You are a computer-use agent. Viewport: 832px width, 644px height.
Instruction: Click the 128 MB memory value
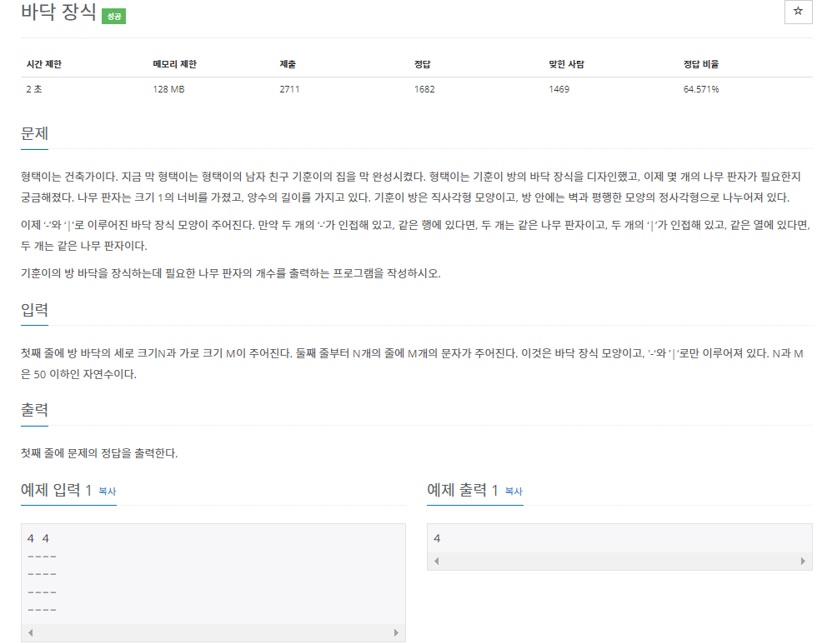[168, 89]
